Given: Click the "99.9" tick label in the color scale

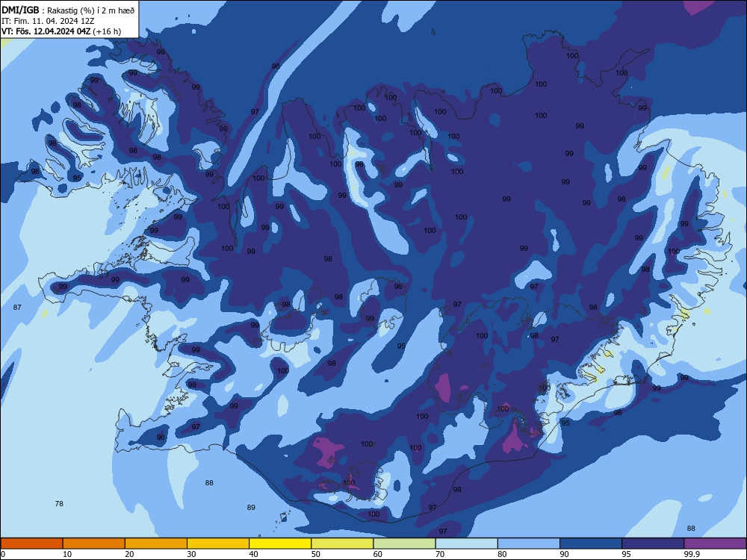Looking at the screenshot, I should [692, 554].
